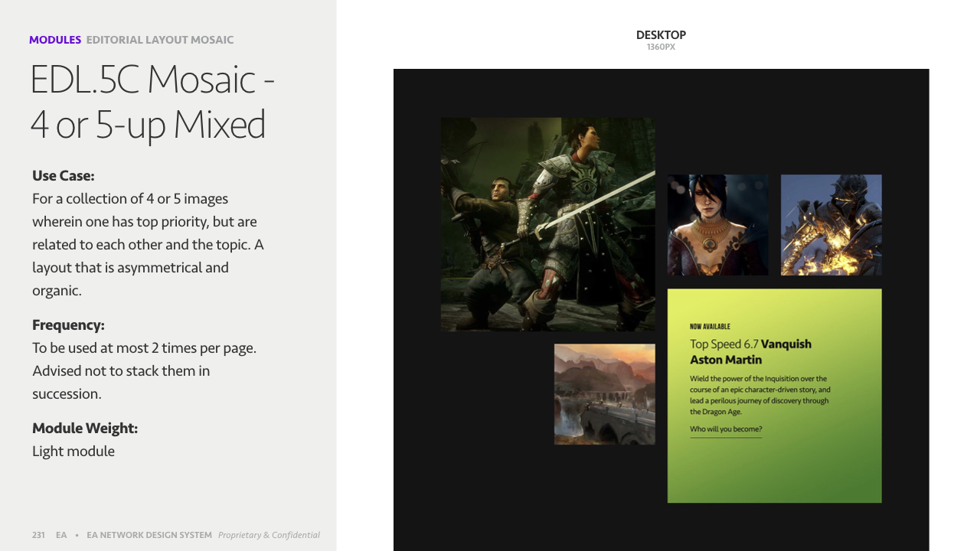The image size is (980, 551).
Task: Click page number '231' in footer
Action: pyautogui.click(x=38, y=535)
